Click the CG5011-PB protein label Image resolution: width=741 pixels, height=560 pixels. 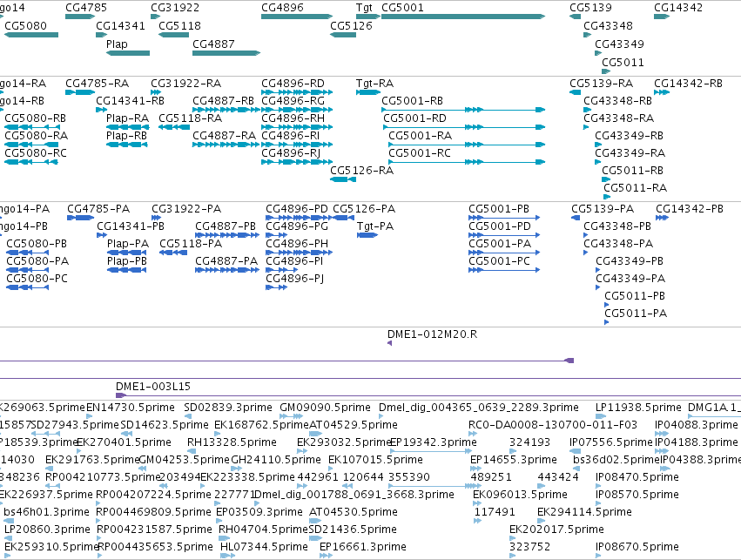coord(635,296)
